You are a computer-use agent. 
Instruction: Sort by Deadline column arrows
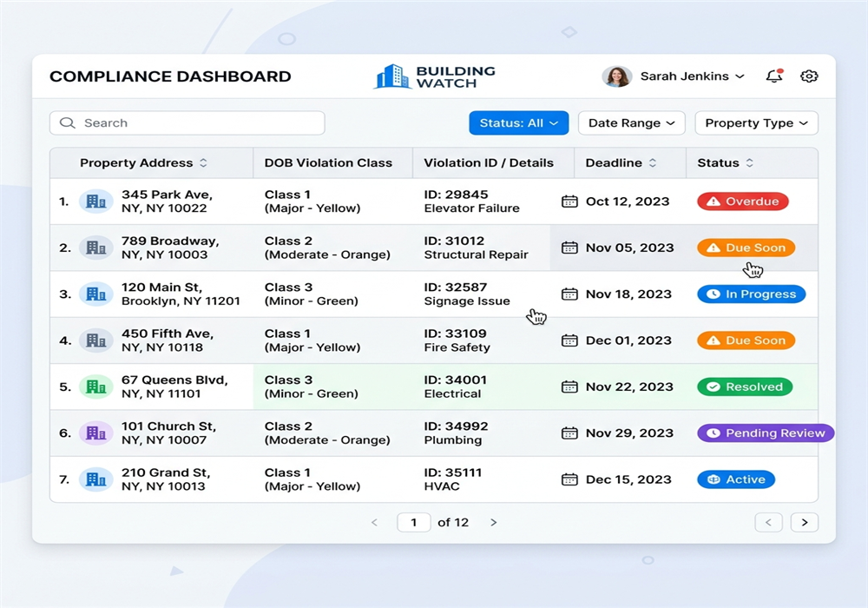(x=653, y=162)
